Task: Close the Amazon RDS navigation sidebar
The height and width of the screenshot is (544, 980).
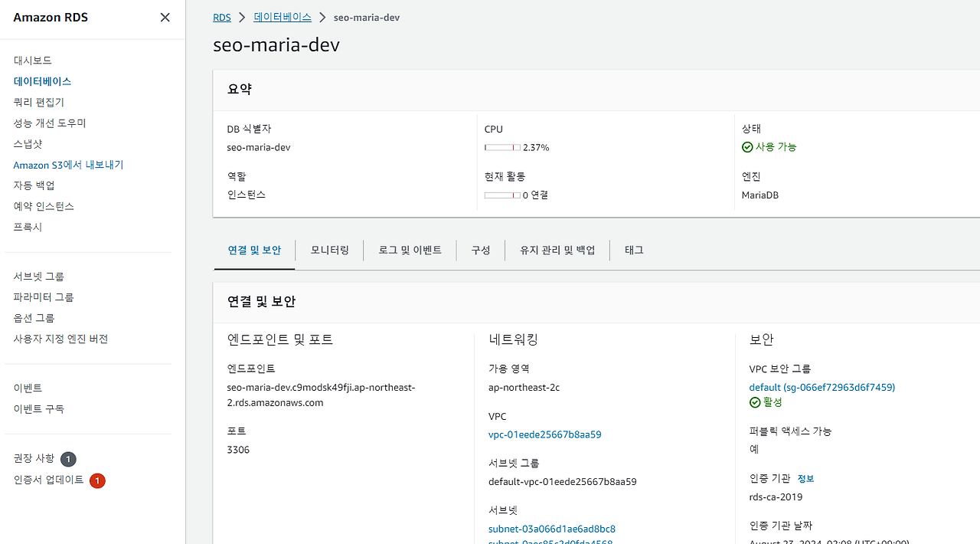Action: (x=165, y=17)
